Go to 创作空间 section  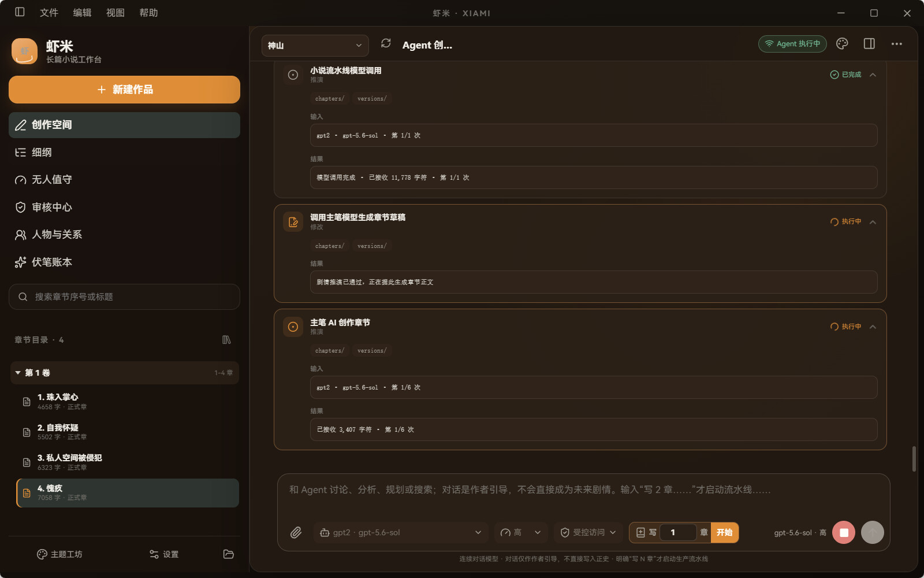(124, 125)
